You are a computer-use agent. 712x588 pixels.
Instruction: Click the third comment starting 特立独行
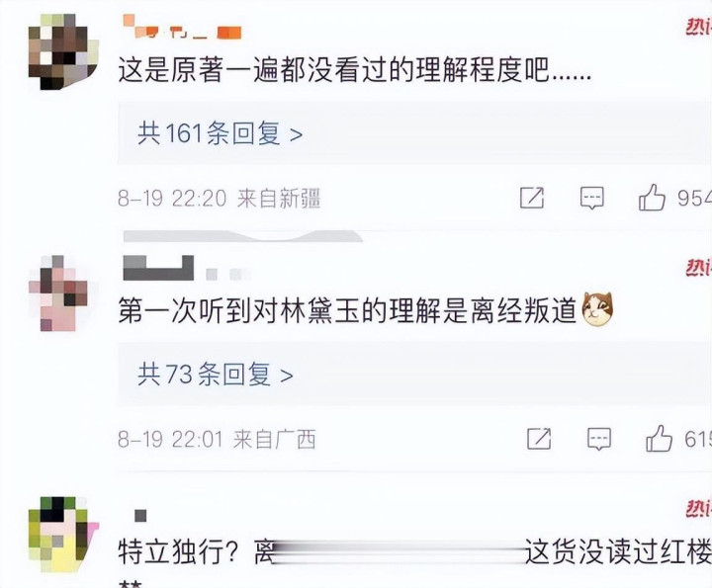pyautogui.click(x=414, y=551)
